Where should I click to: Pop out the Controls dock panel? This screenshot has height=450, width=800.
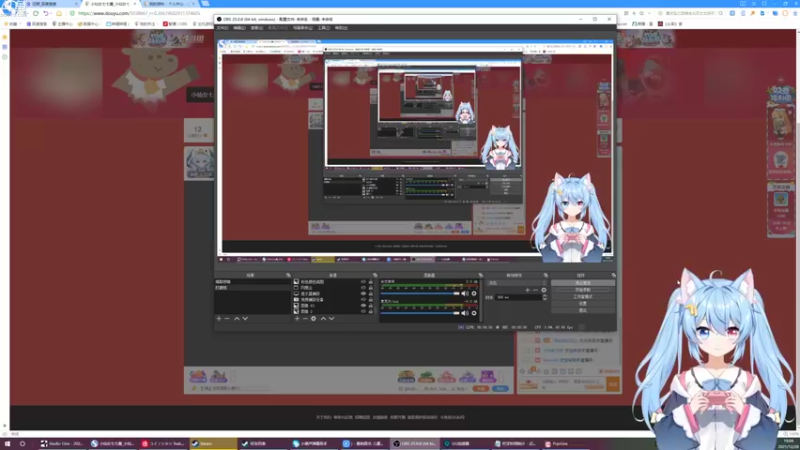click(613, 275)
